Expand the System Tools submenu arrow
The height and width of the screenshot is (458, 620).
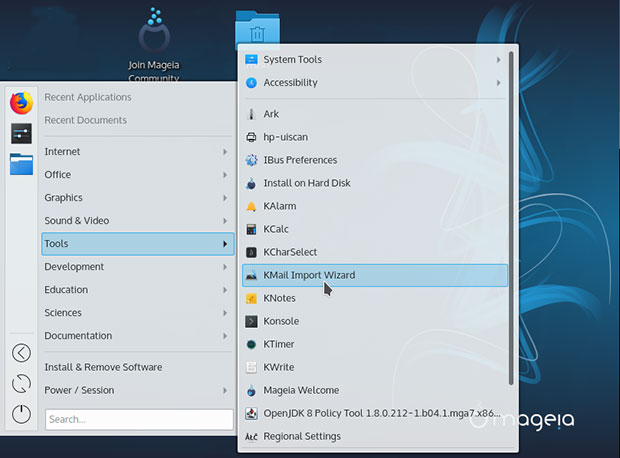point(499,60)
